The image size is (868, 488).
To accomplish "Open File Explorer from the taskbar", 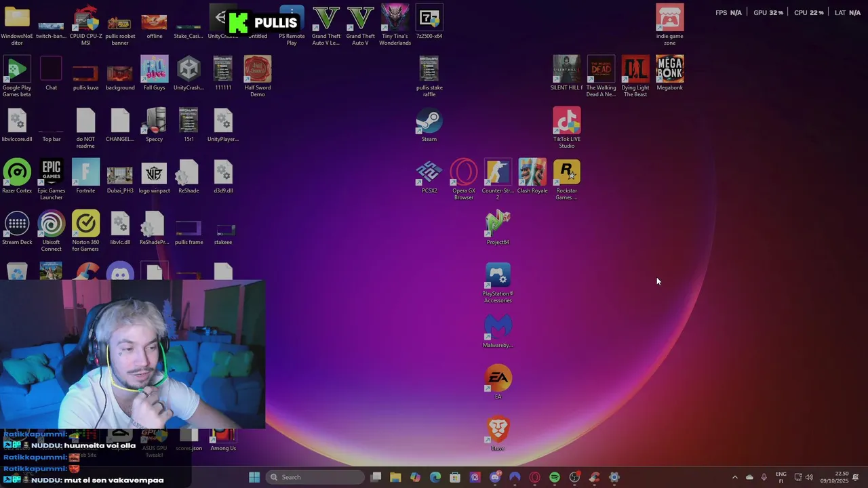I will pyautogui.click(x=395, y=477).
